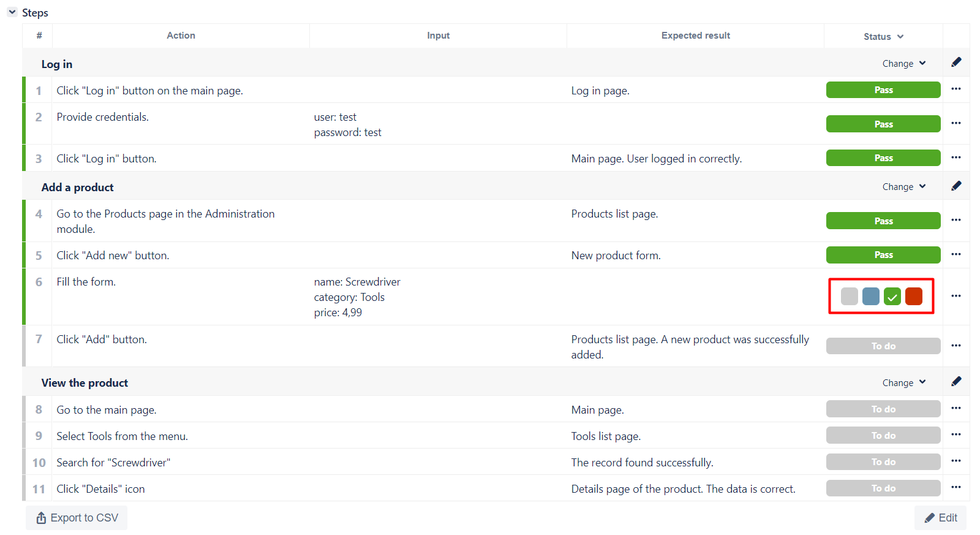Select the gray To do status square
Screen dimensions: 980x535
click(850, 296)
